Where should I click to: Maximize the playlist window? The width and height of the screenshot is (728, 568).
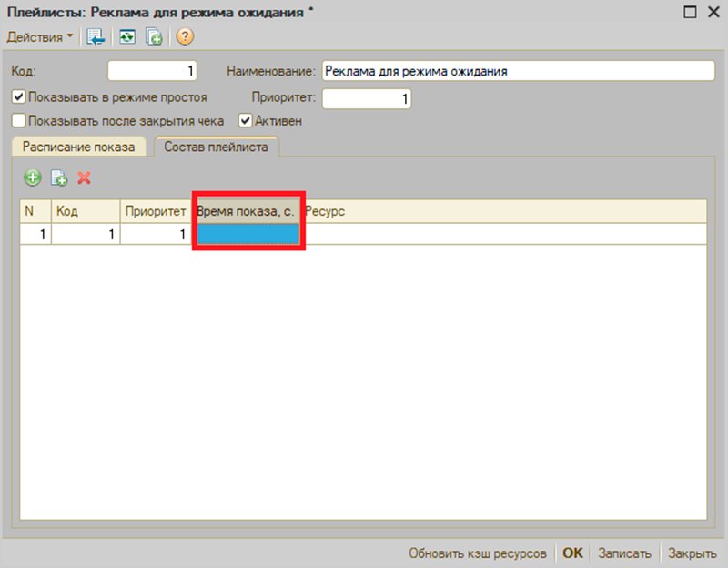[x=690, y=12]
